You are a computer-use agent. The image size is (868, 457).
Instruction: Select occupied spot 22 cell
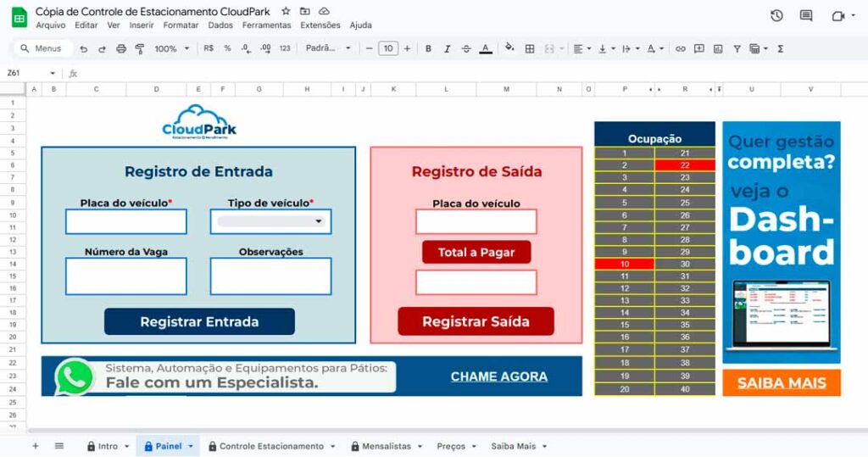coord(685,165)
